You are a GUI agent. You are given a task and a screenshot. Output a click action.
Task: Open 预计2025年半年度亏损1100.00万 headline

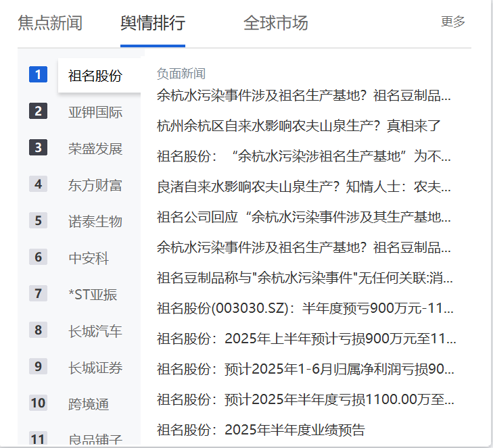[306, 399]
